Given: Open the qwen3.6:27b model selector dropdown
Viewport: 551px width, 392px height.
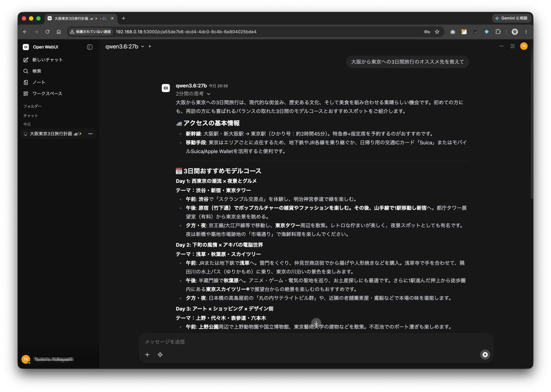Looking at the screenshot, I should click(125, 47).
